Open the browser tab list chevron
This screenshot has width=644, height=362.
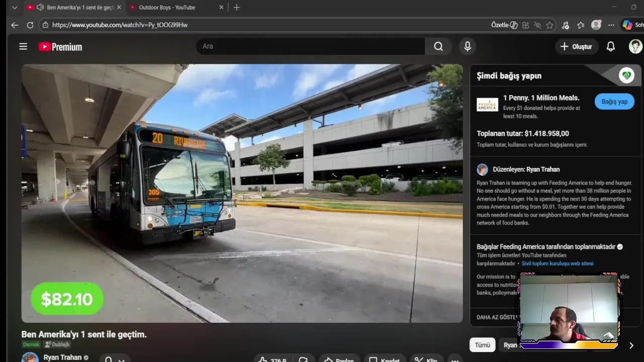click(x=15, y=8)
